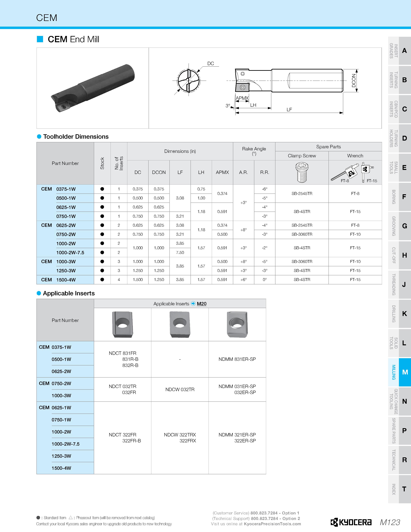Click the stock dot for 1250-3W

tap(102, 270)
